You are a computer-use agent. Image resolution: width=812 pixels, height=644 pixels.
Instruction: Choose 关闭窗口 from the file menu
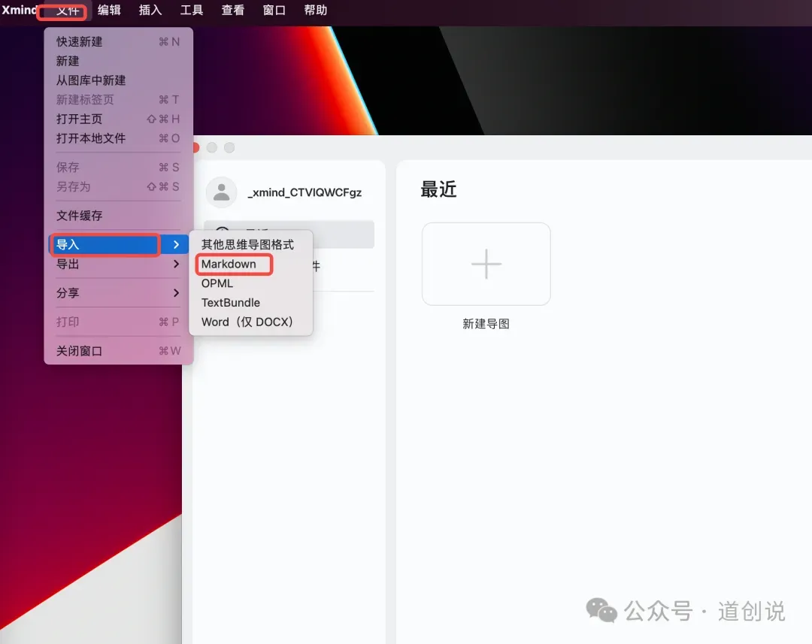point(119,351)
